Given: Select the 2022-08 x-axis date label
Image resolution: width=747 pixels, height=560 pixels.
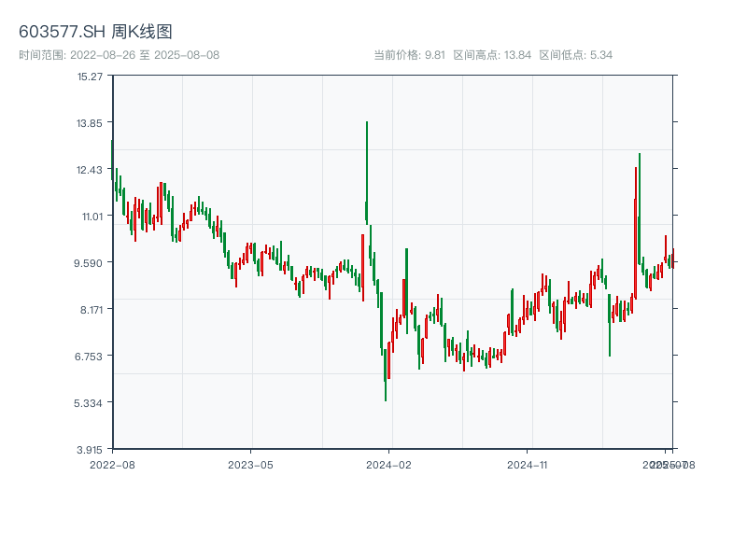Looking at the screenshot, I should click(x=112, y=464).
